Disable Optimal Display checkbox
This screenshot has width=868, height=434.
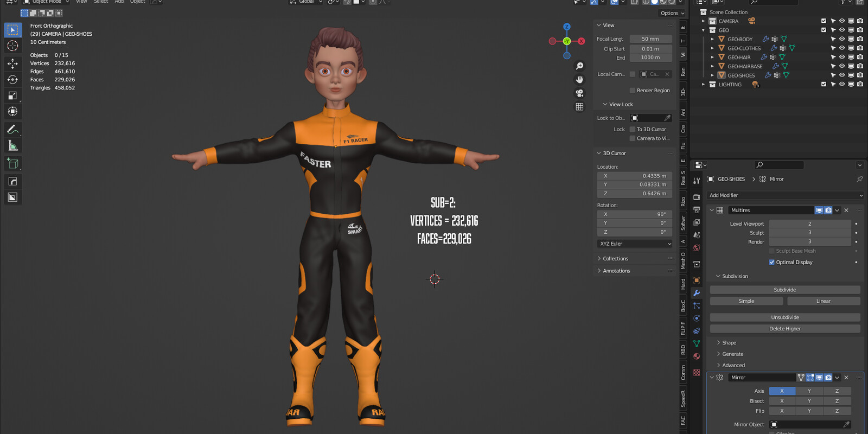771,262
